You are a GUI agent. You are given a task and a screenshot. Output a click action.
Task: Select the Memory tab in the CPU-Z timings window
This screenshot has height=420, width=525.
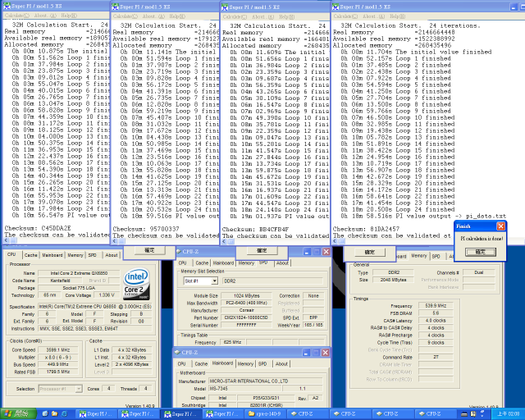point(419,256)
